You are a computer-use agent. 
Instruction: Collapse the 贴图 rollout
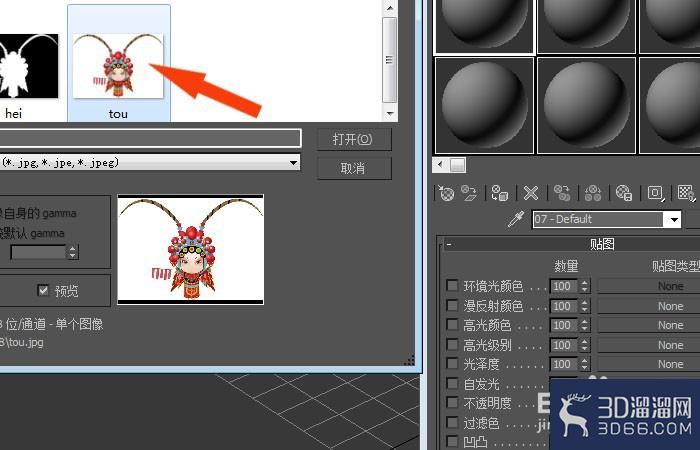tap(449, 245)
